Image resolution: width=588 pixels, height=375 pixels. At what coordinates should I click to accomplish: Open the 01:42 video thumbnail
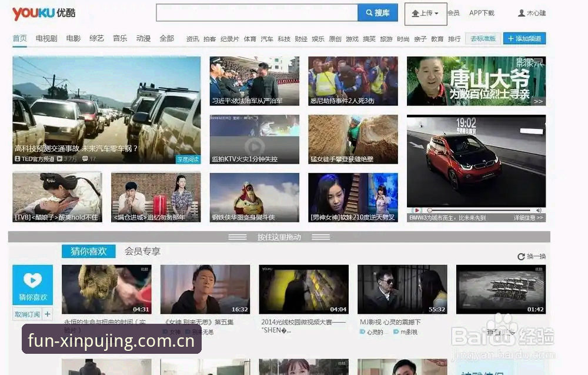click(501, 290)
